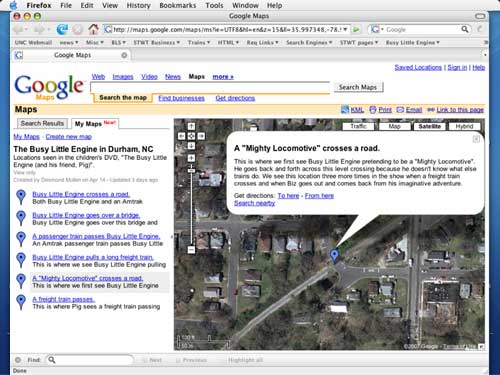
Task: Click pin icon beside pulls a long freight train
Action: 21,260
